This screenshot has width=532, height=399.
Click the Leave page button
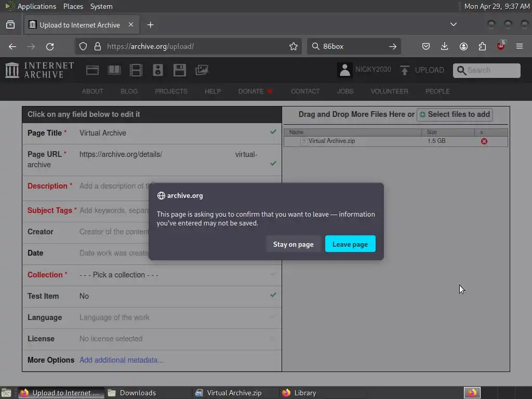pos(350,244)
